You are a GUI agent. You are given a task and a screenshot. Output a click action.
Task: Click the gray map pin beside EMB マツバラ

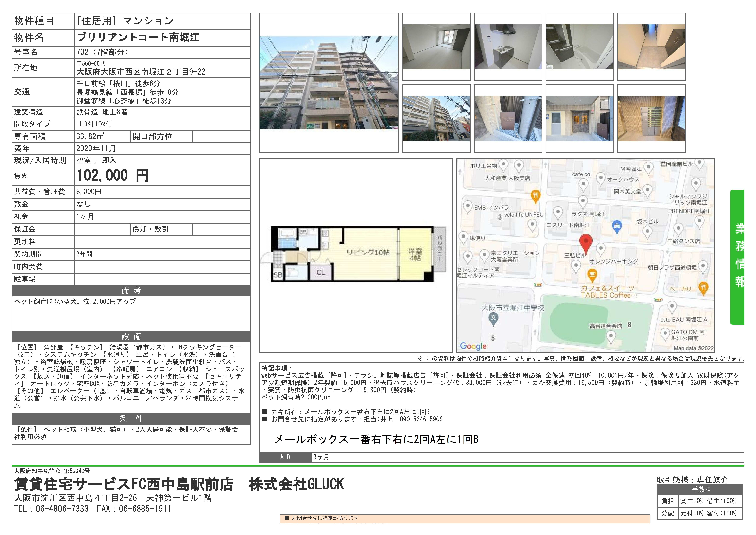[468, 207]
